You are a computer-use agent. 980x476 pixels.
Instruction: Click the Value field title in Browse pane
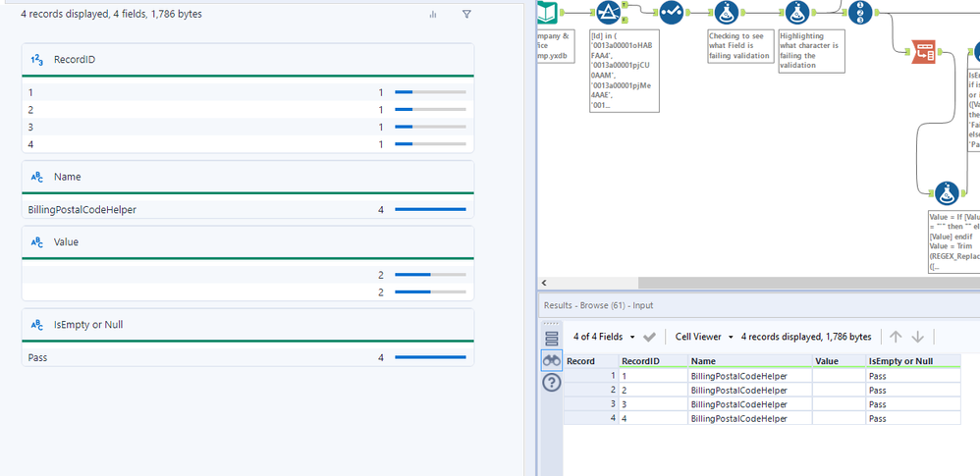pyautogui.click(x=66, y=242)
